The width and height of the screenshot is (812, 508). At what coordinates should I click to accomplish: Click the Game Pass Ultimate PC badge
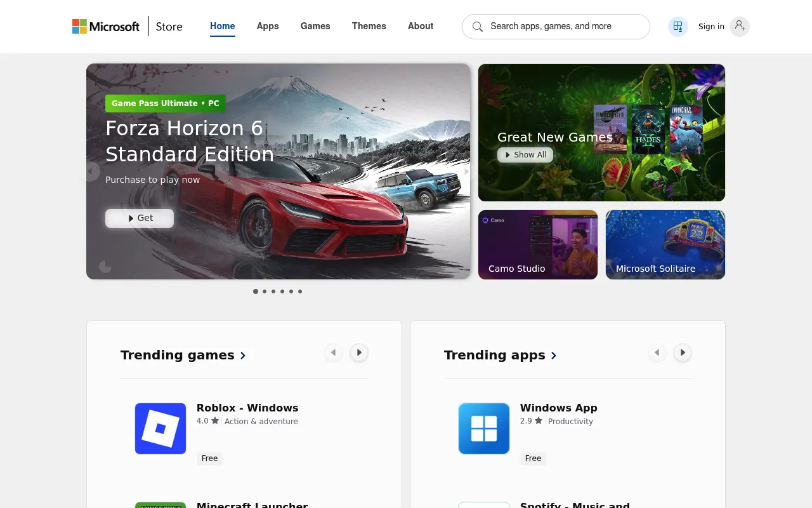(x=166, y=103)
